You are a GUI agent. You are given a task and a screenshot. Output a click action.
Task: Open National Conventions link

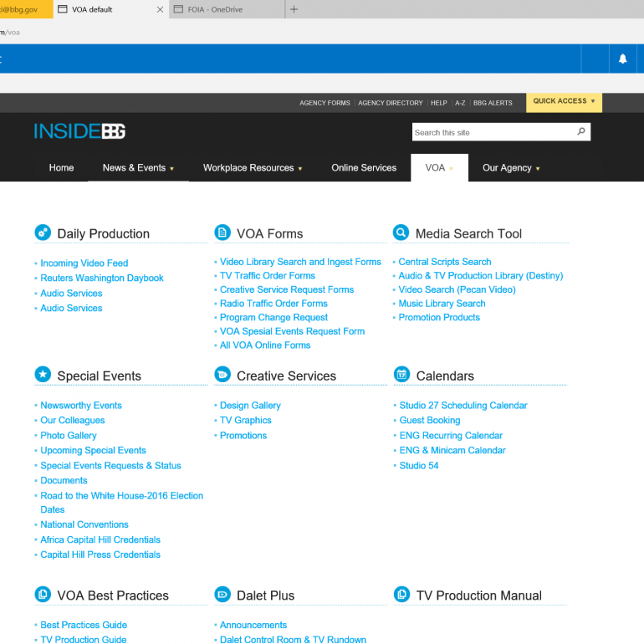[84, 524]
